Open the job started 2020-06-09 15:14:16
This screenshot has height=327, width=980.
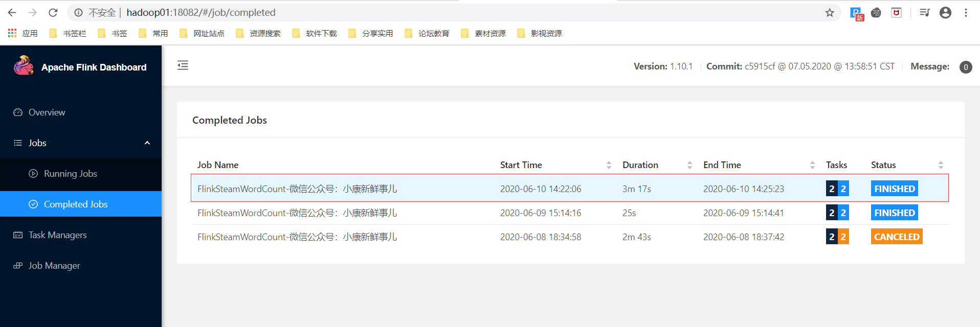coord(570,213)
